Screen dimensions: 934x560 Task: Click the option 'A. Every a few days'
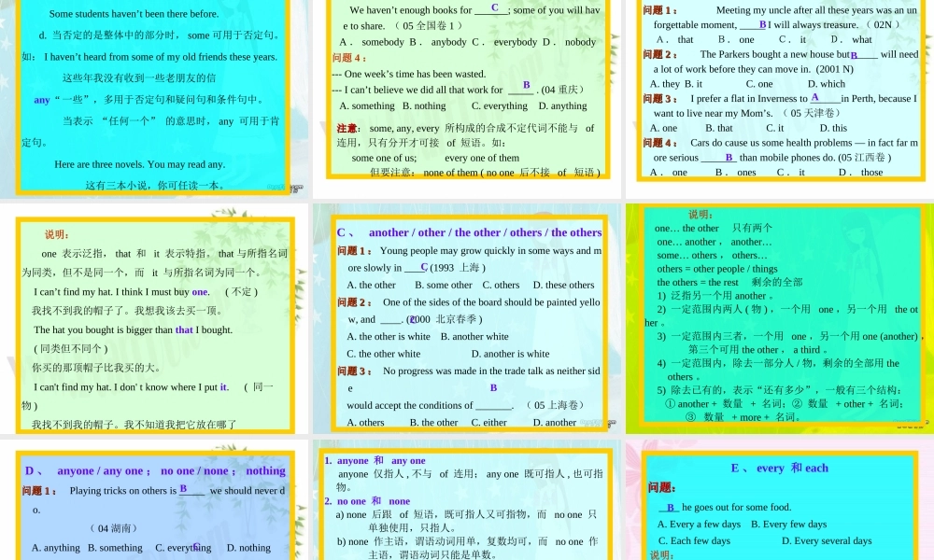coord(699,525)
